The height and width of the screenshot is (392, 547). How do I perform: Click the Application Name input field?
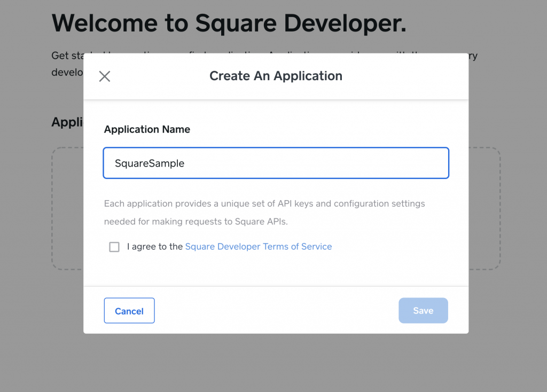tap(276, 163)
